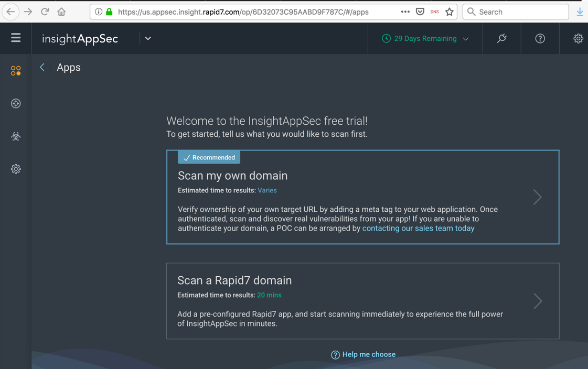Follow contacting our sales team today link
The image size is (588, 369).
(x=418, y=228)
